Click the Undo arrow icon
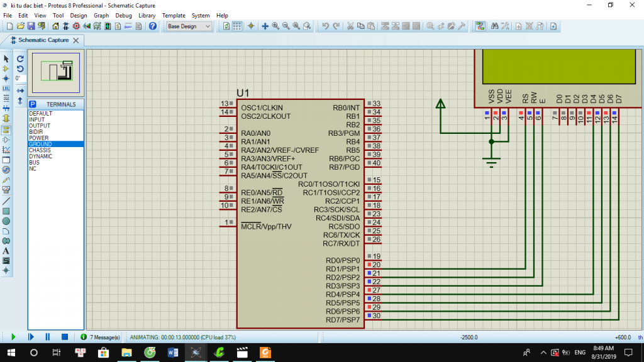644x362 pixels. [326, 26]
